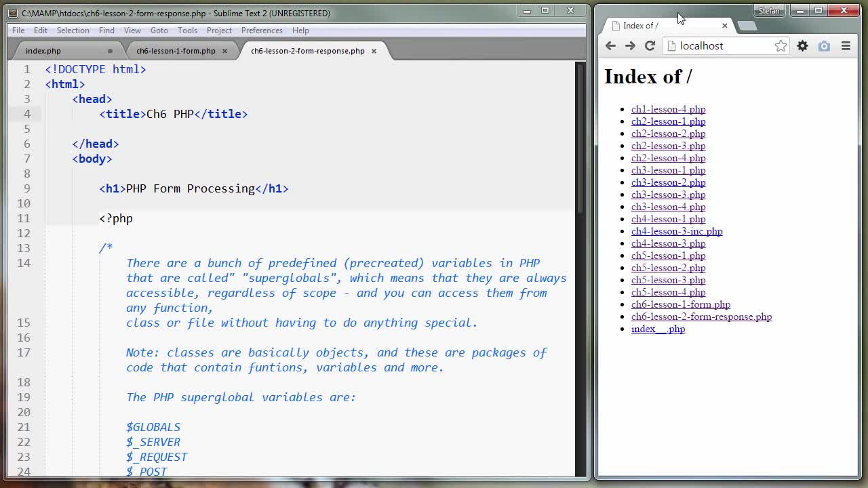868x488 pixels.
Task: Close the 'Index of /' browser tab
Action: tap(724, 26)
